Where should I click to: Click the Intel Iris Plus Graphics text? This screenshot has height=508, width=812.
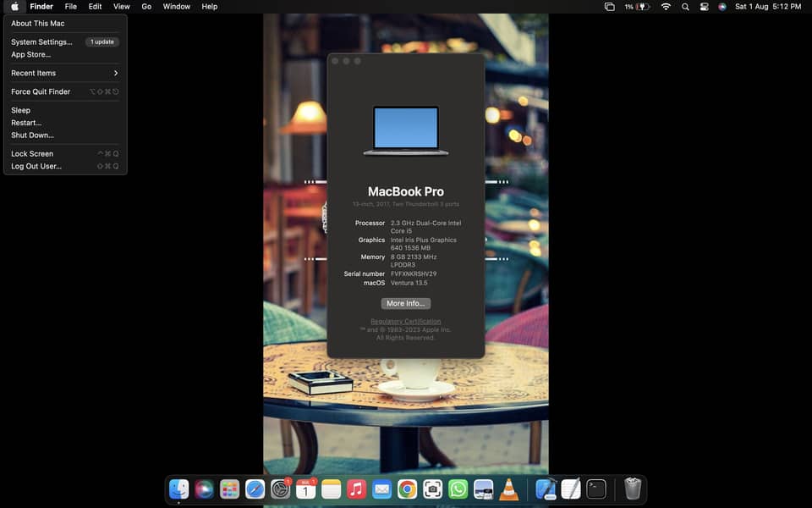pyautogui.click(x=424, y=244)
